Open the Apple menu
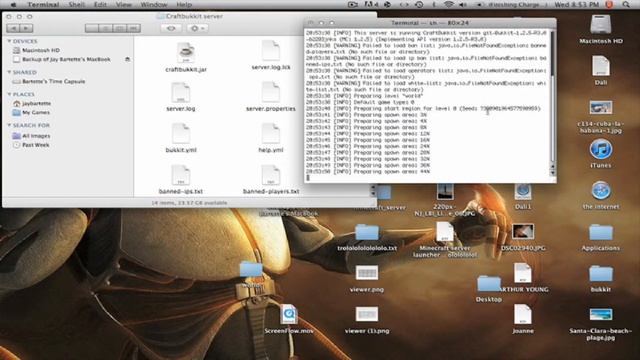 click(13, 4)
